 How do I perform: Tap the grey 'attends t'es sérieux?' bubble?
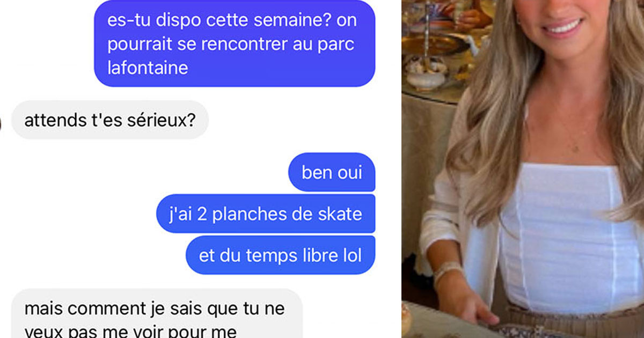[109, 120]
